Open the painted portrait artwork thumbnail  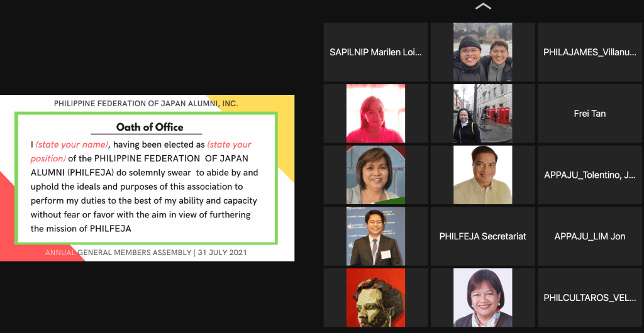[x=375, y=298]
